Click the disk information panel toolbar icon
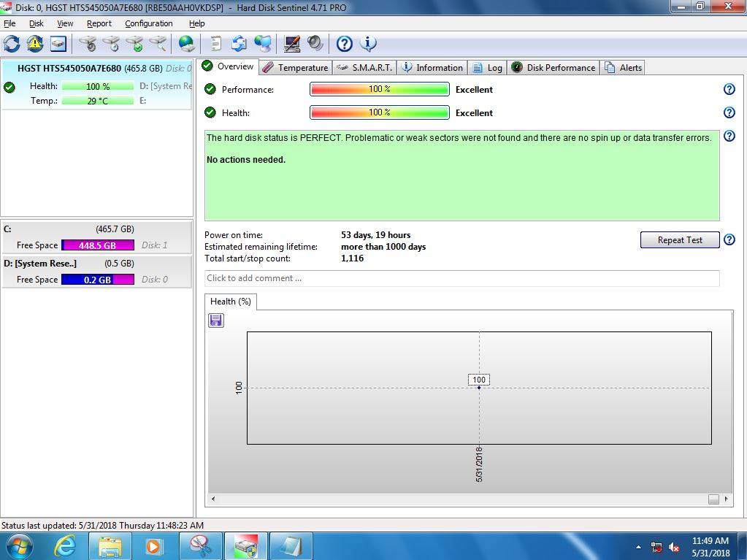 58,44
